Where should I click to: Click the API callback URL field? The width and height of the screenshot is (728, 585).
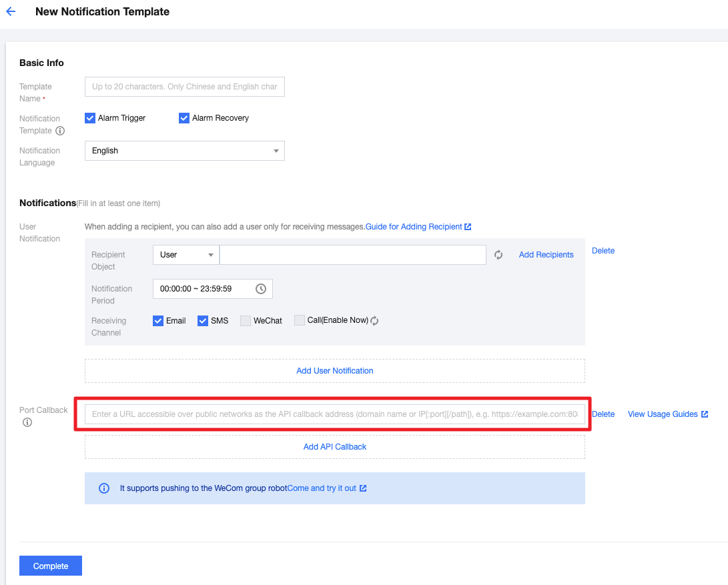point(334,414)
